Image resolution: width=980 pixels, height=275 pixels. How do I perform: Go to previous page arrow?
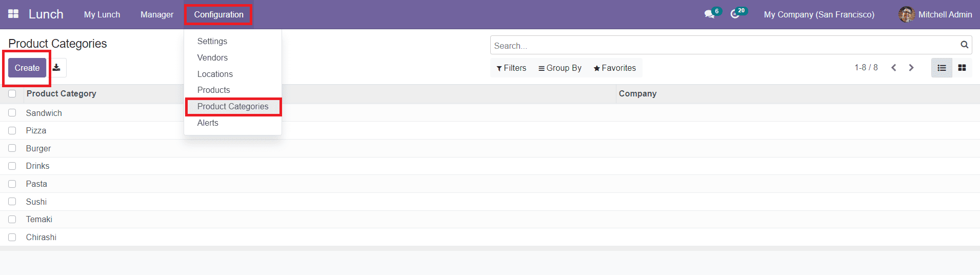click(x=894, y=68)
